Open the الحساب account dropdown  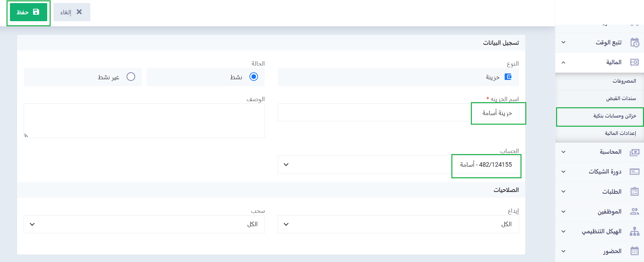coord(398,165)
